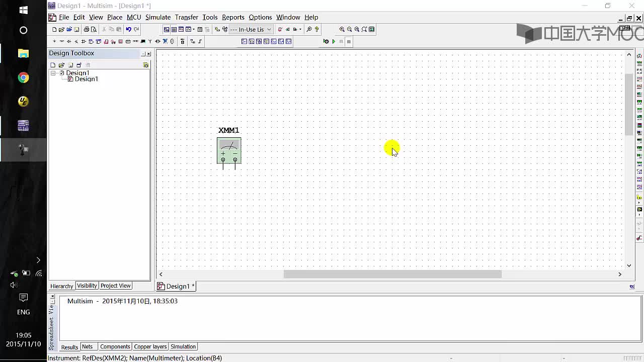Click the canvas scroll-right arrow
Image resolution: width=644 pixels, height=362 pixels.
coord(620,274)
